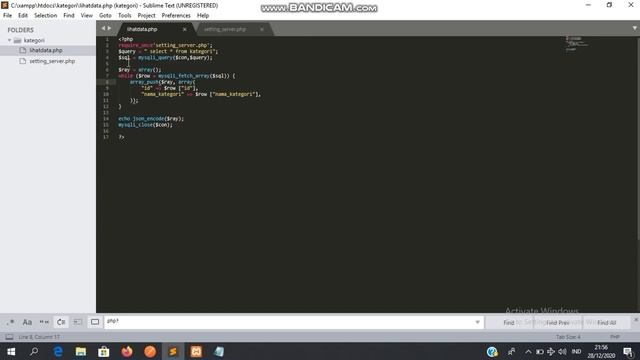Screen dimensions: 640x360
Task: Open the File menu
Action: tap(7, 16)
